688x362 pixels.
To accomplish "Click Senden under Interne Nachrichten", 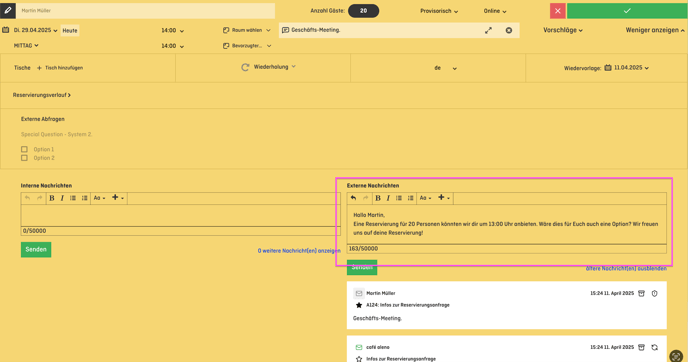I will click(36, 250).
